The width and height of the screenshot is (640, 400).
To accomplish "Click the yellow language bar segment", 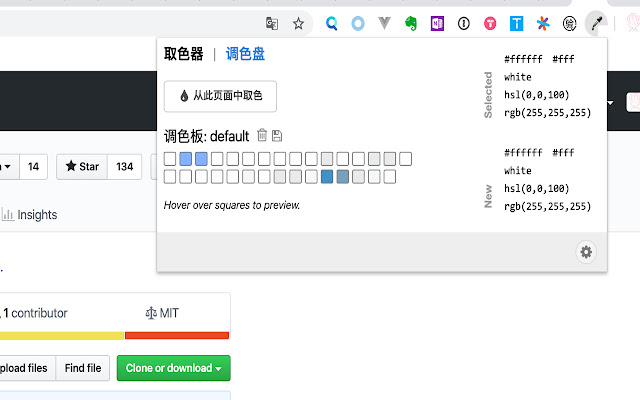I will pos(62,336).
